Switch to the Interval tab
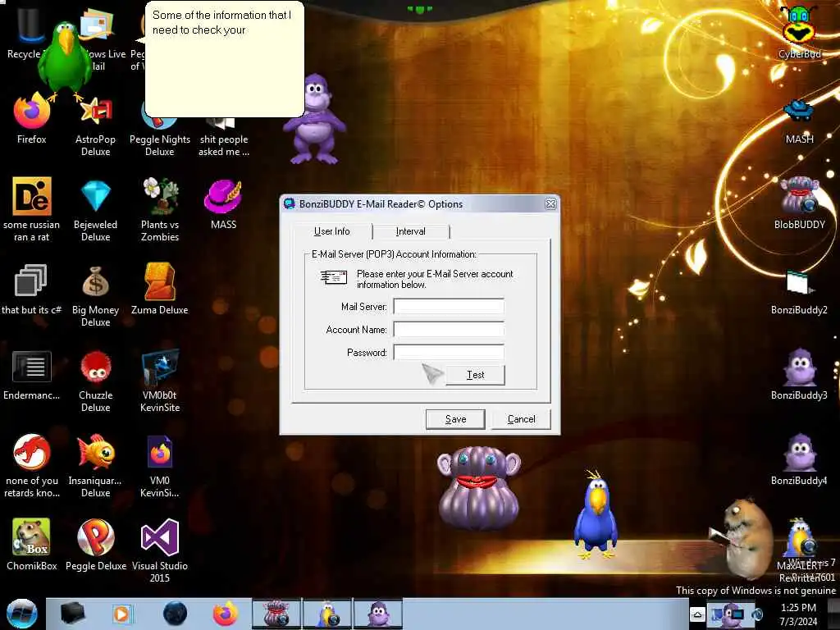 click(410, 231)
